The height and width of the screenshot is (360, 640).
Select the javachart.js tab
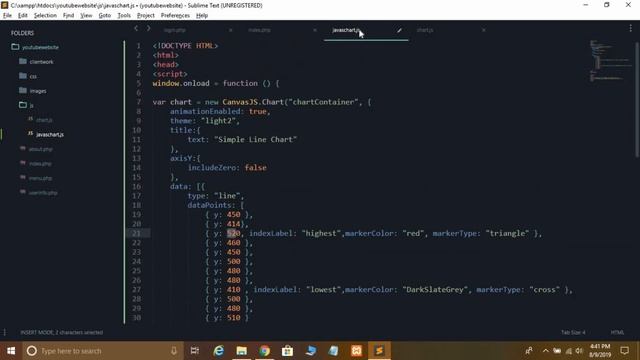pyautogui.click(x=346, y=30)
